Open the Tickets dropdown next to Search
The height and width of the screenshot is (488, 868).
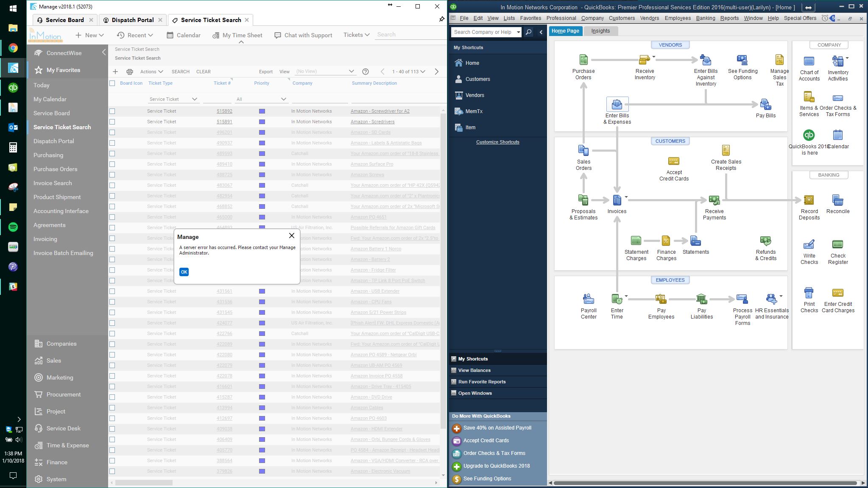pyautogui.click(x=357, y=35)
